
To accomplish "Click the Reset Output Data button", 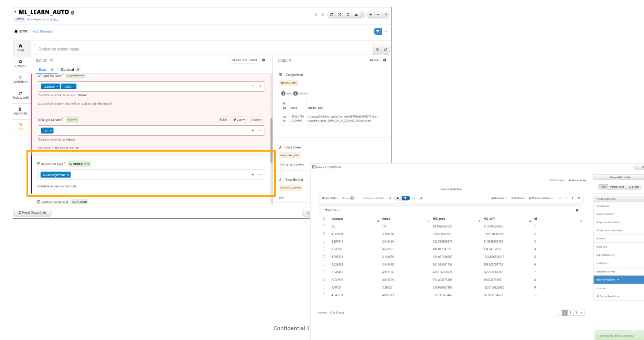I will [33, 212].
